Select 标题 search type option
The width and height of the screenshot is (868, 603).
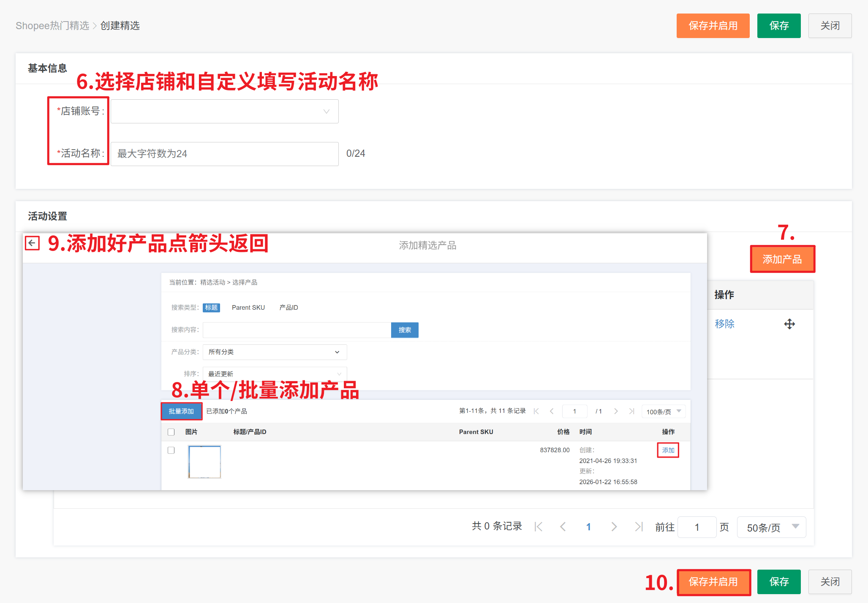click(x=211, y=308)
